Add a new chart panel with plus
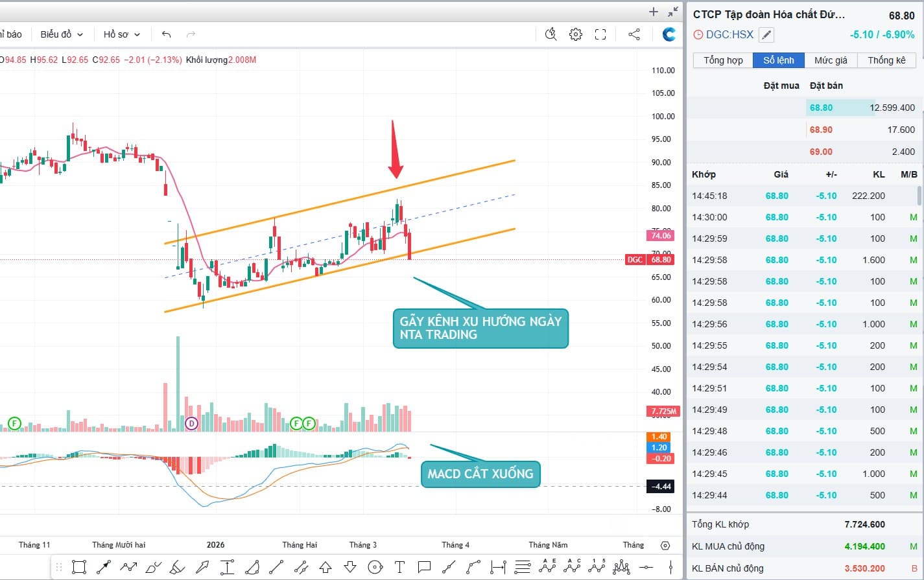This screenshot has height=580, width=924. (654, 12)
